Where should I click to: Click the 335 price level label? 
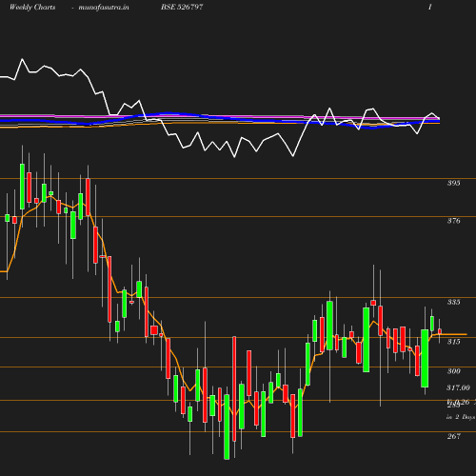pos(453,302)
